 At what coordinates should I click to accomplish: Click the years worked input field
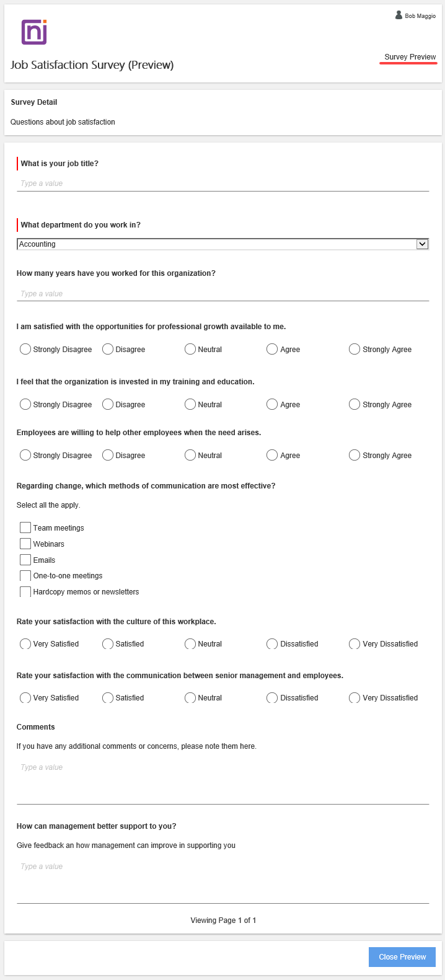pyautogui.click(x=223, y=293)
